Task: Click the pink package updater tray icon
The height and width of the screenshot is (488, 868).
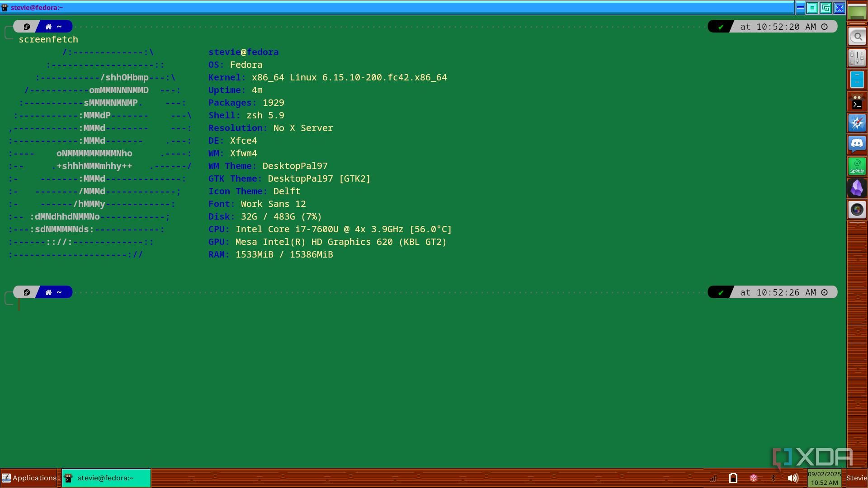Action: tap(754, 478)
